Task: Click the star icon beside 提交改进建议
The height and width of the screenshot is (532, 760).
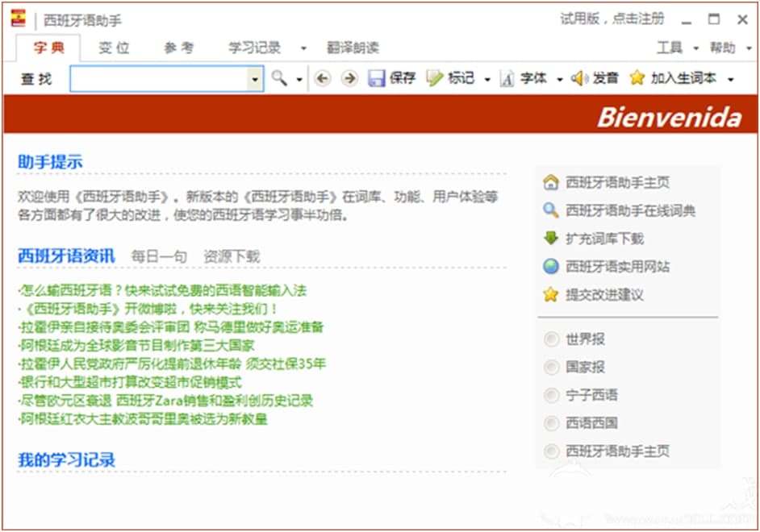Action: (x=550, y=294)
